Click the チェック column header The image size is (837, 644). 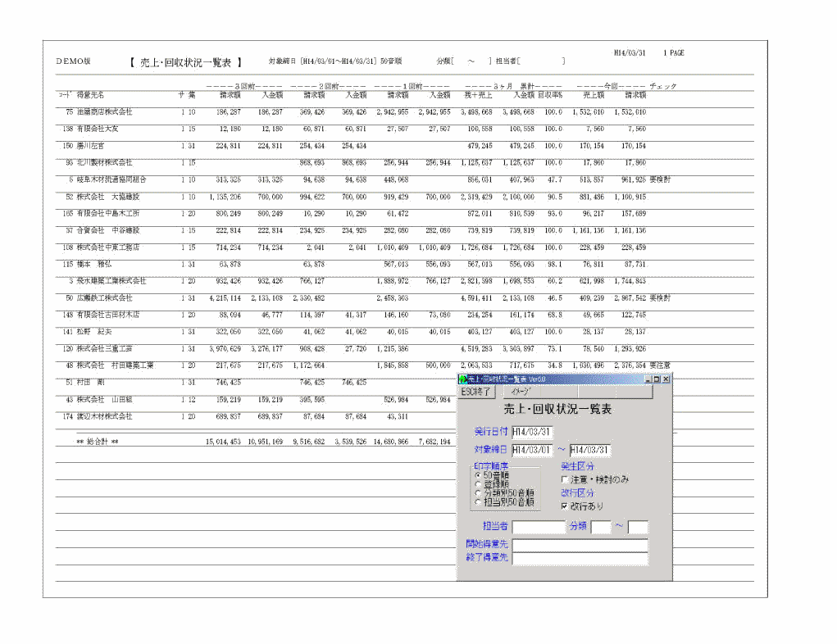663,86
